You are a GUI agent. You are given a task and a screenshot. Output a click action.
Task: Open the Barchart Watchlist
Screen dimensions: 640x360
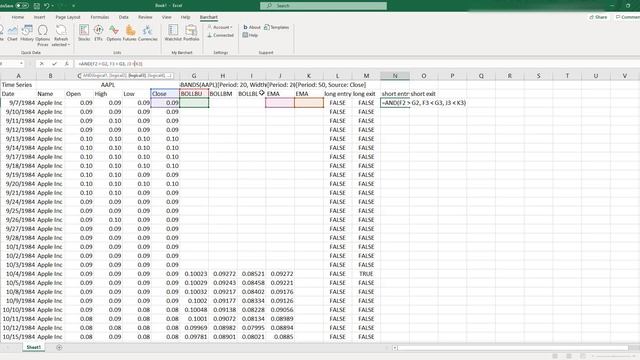click(x=173, y=33)
